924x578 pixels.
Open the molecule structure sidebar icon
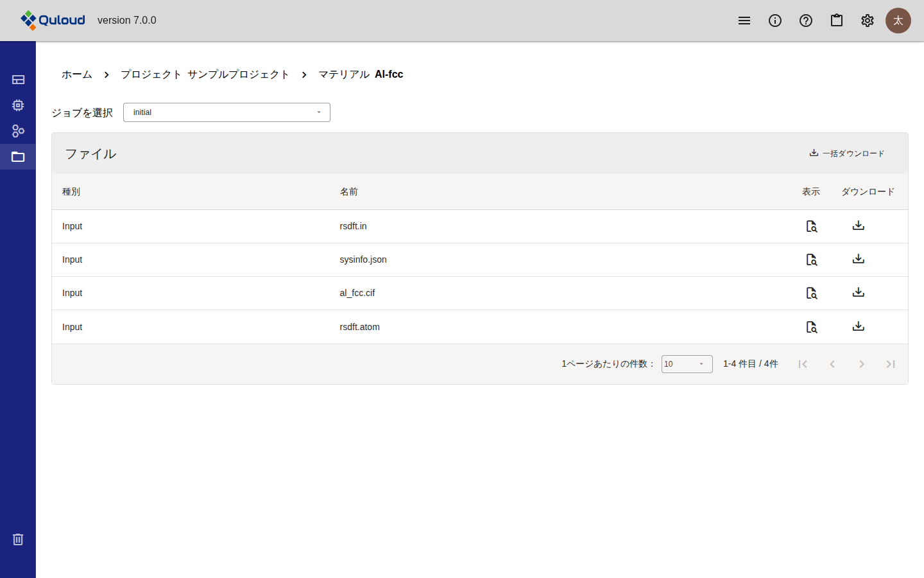[18, 131]
